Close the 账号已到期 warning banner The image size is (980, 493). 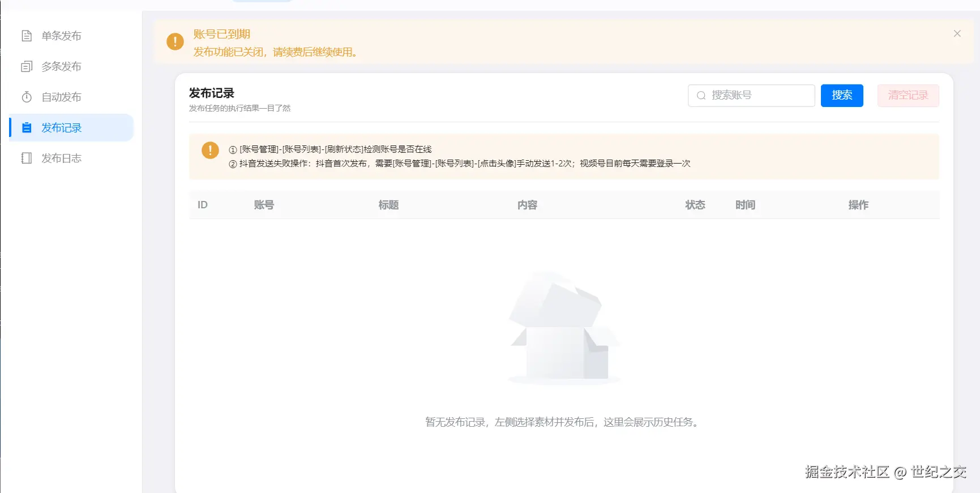pyautogui.click(x=957, y=33)
